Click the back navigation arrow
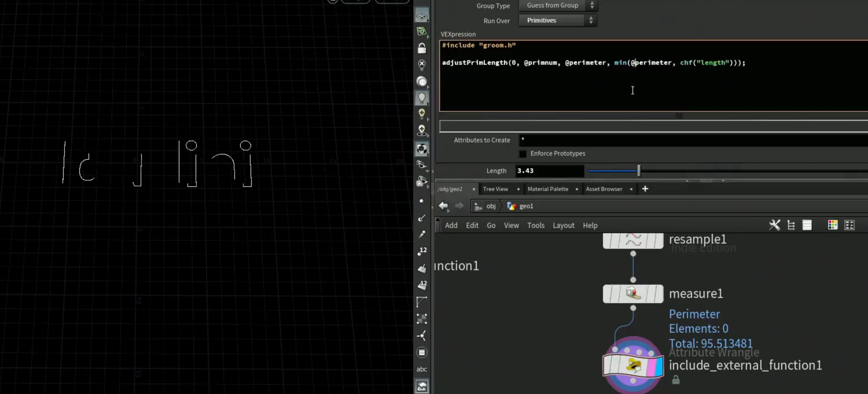This screenshot has height=394, width=868. tap(444, 206)
